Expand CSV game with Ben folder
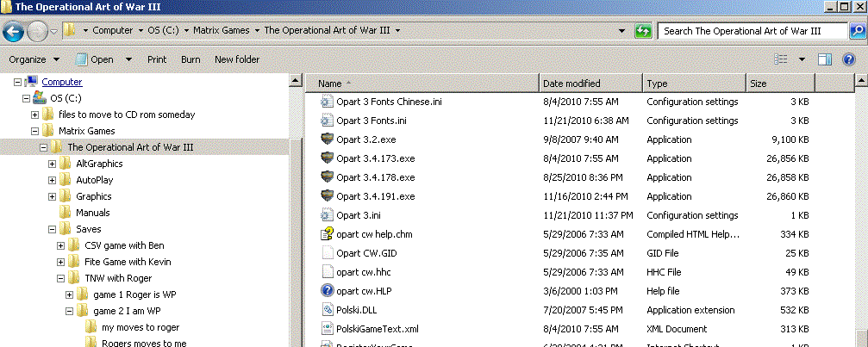 click(x=61, y=245)
